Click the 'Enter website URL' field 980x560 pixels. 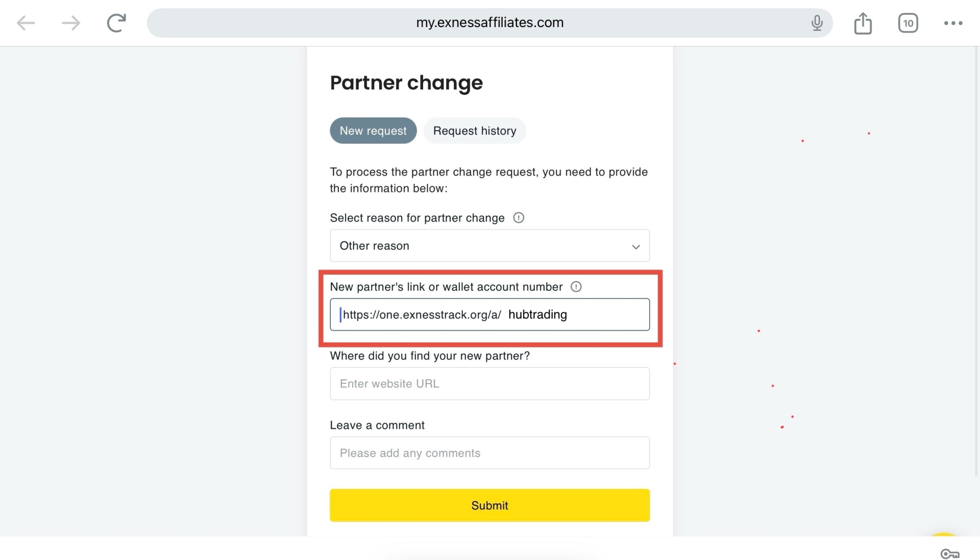point(489,384)
